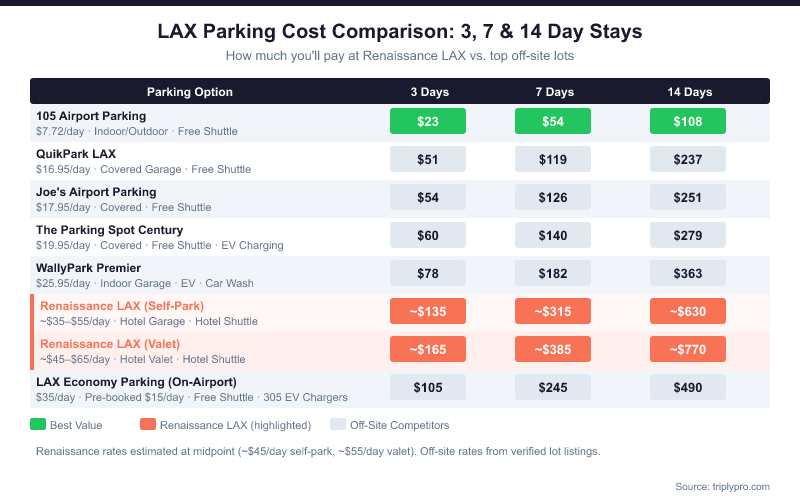
Task: Open The Parking Spot Century row title
Action: (110, 230)
